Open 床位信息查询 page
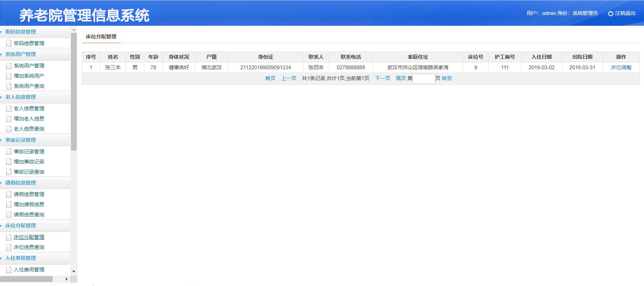 [29, 247]
